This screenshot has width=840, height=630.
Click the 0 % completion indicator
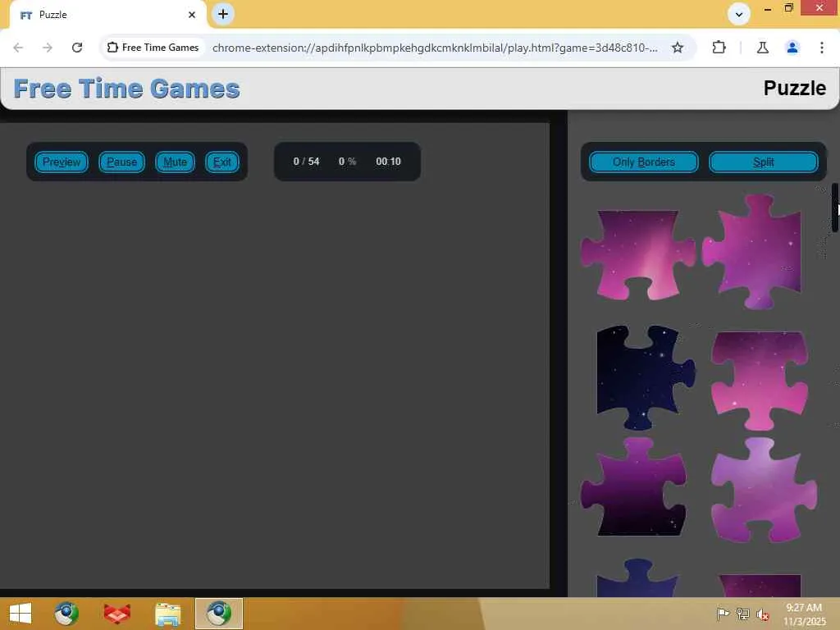347,162
